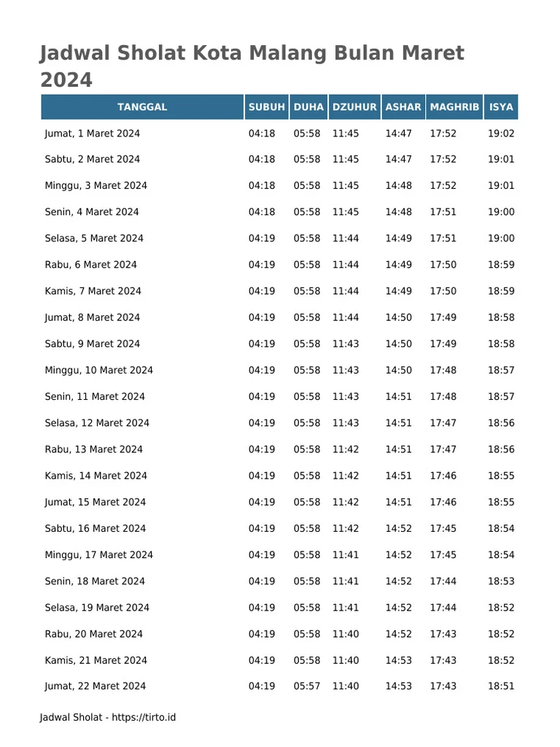Open the https://tirto.id footer link

pos(144,718)
